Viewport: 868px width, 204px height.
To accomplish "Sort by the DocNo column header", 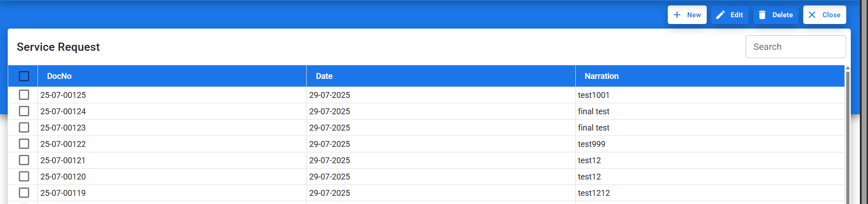I will (x=59, y=76).
